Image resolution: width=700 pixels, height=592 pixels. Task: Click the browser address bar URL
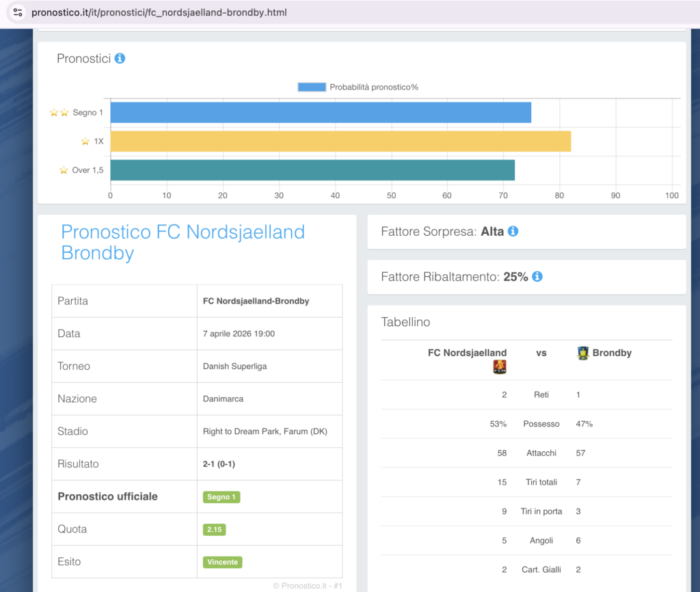click(x=159, y=12)
